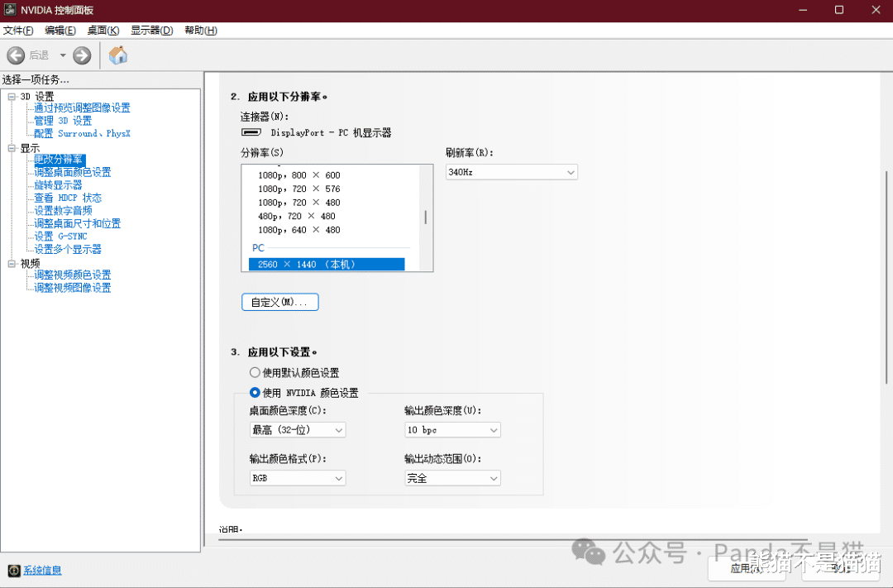The image size is (893, 588).
Task: Open the 桌面(K) menu
Action: click(103, 31)
